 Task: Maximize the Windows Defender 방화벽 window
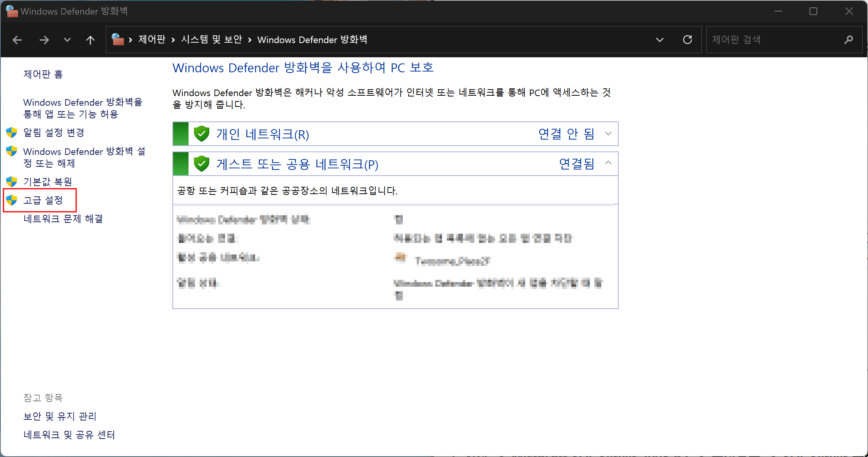813,11
